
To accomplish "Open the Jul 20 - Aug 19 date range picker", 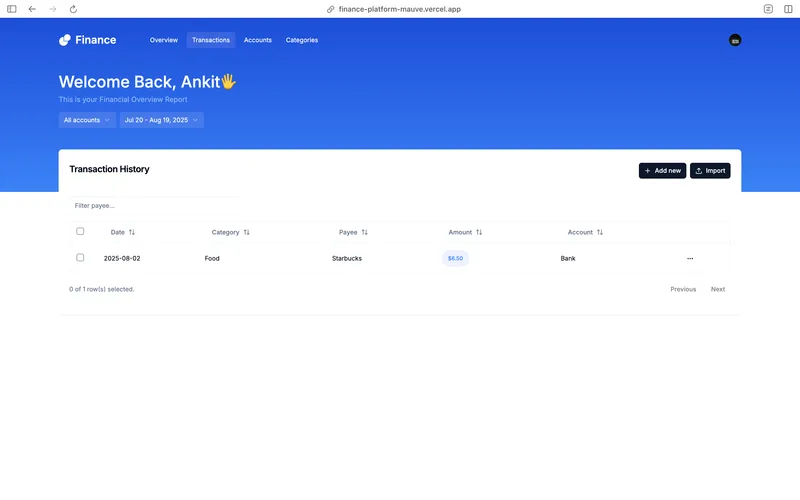I will coord(161,120).
